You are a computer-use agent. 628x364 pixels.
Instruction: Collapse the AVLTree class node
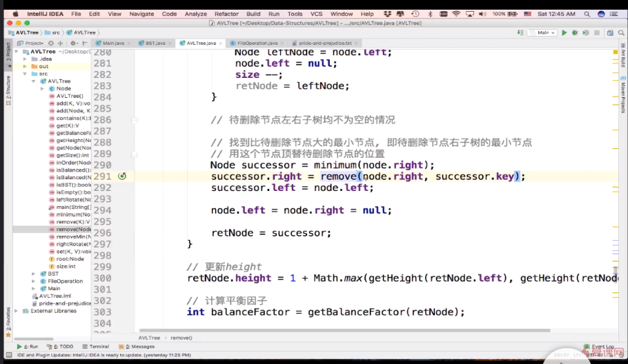(x=34, y=81)
